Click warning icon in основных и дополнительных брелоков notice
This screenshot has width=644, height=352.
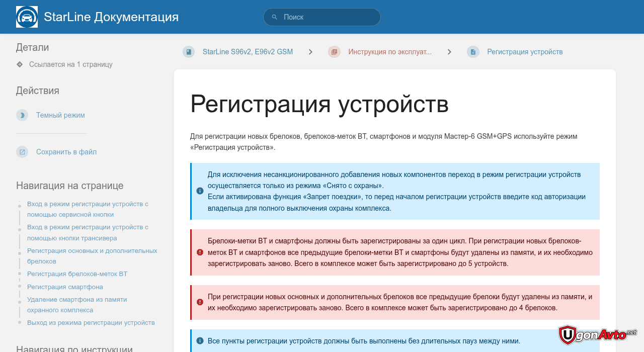(x=200, y=302)
